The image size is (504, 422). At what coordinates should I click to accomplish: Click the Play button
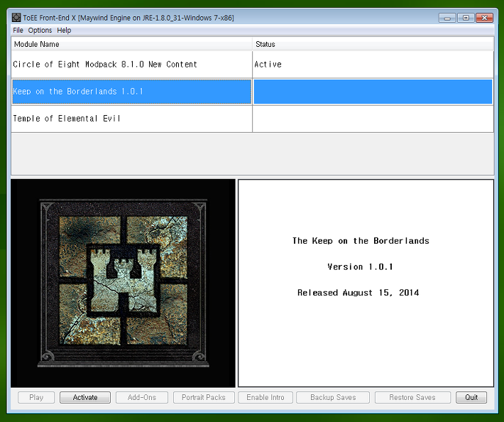point(36,398)
